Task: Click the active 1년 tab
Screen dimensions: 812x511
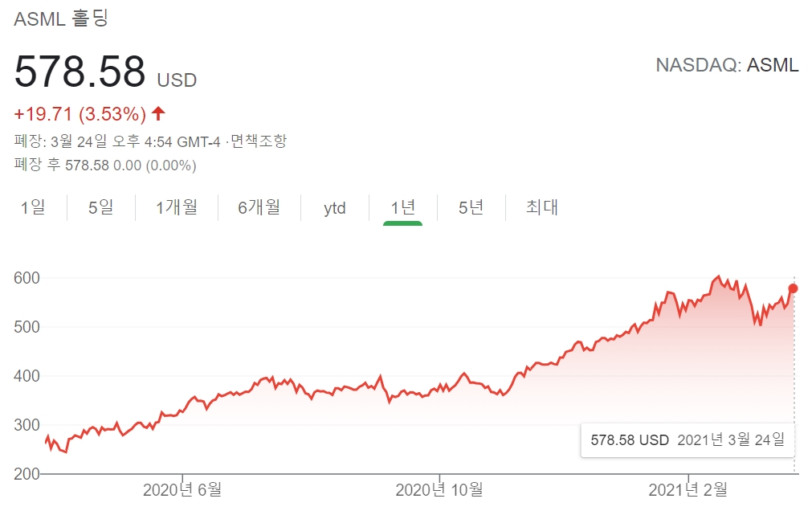Action: click(403, 207)
